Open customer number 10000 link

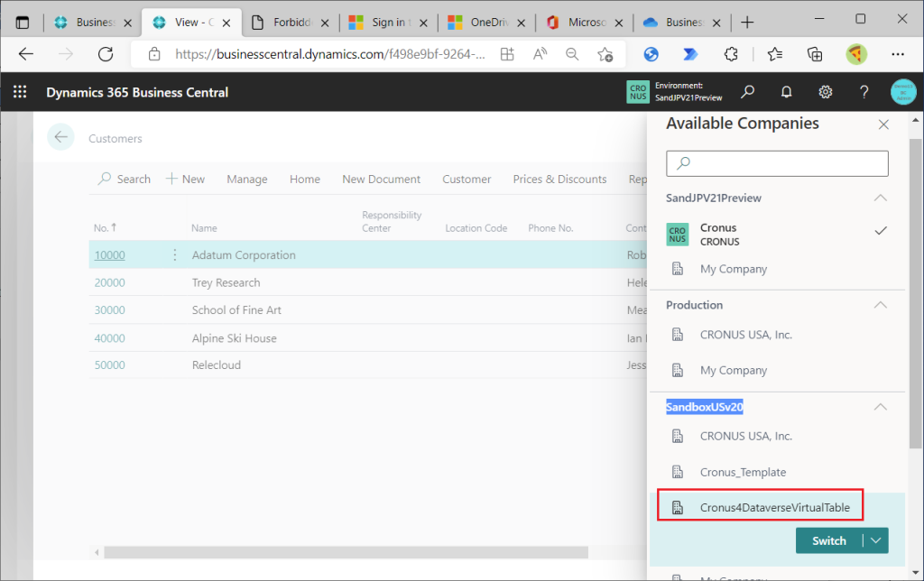tap(109, 255)
